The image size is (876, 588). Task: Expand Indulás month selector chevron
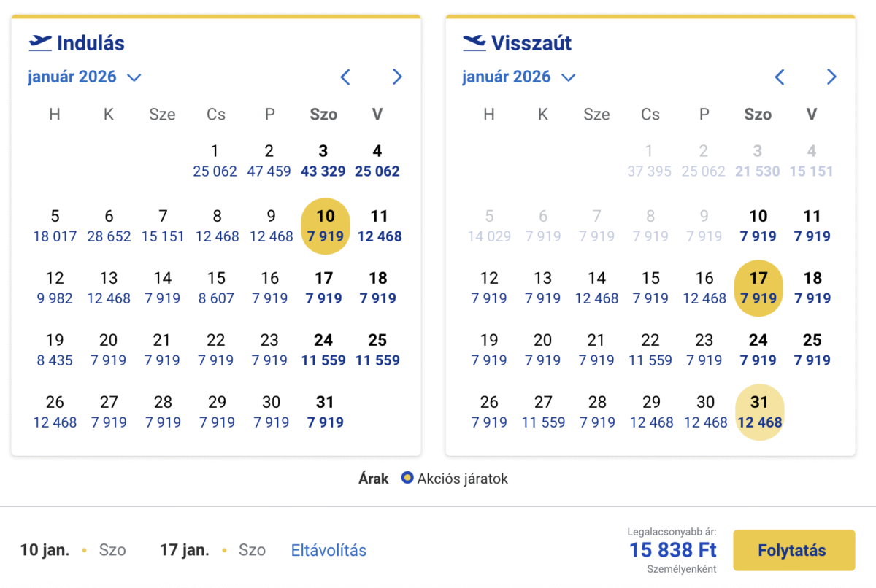pyautogui.click(x=134, y=77)
